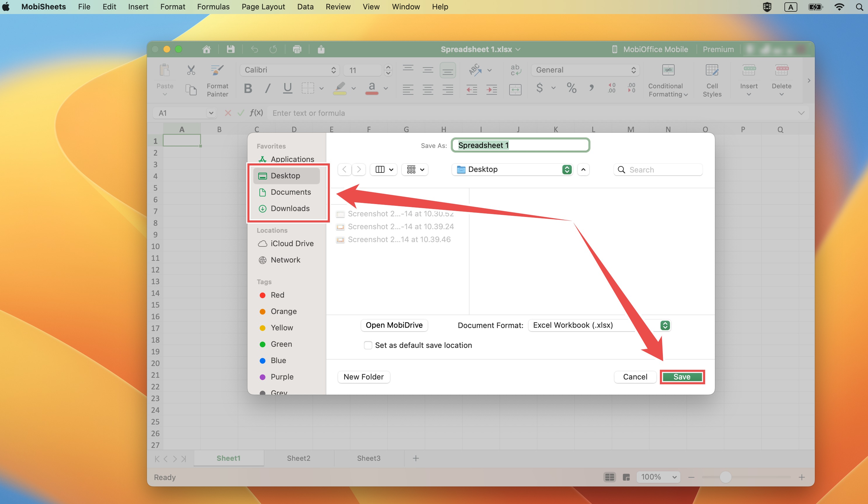Toggle Underline formatting

(287, 89)
